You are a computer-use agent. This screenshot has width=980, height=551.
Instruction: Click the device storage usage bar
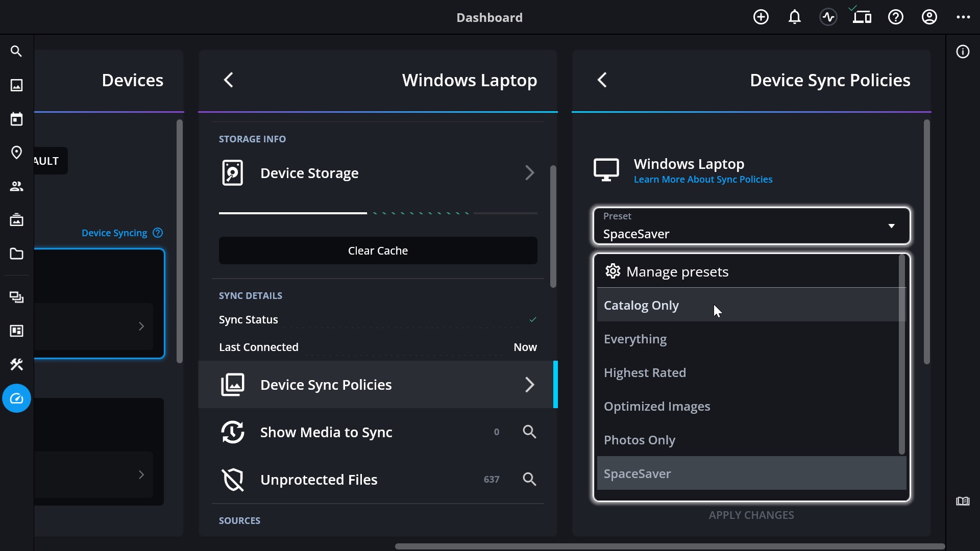(x=378, y=213)
